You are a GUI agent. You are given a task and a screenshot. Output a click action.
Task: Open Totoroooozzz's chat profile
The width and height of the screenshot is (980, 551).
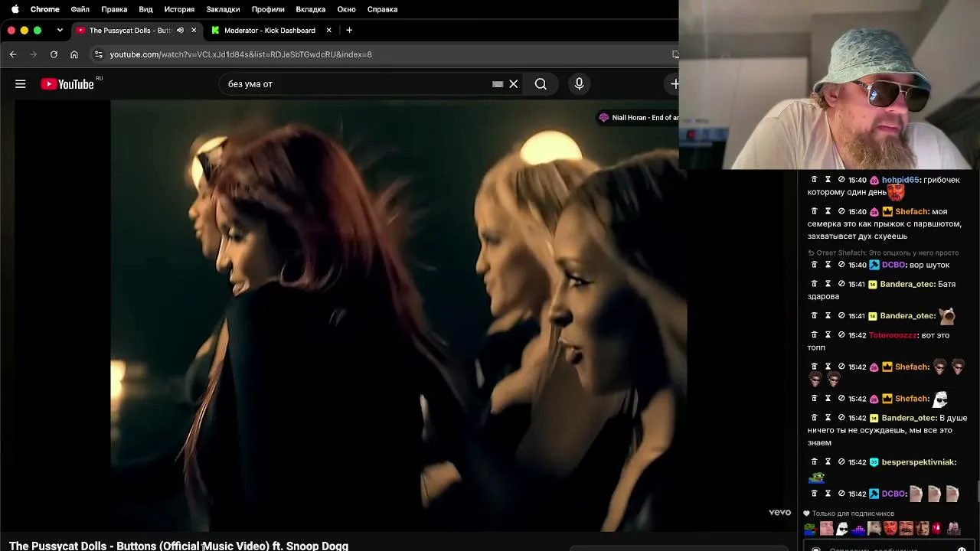click(x=893, y=335)
